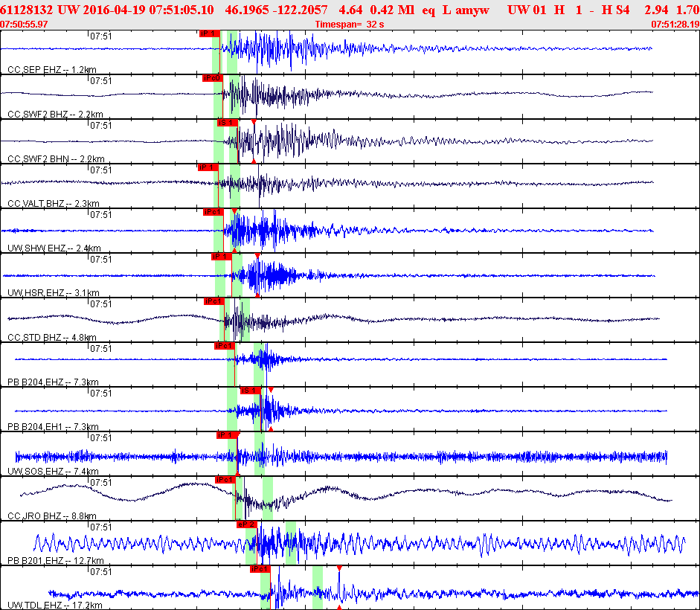The width and height of the screenshot is (700, 610).
Task: Select the iP 1 pick flag on VALT BHZ
Action: tap(208, 167)
